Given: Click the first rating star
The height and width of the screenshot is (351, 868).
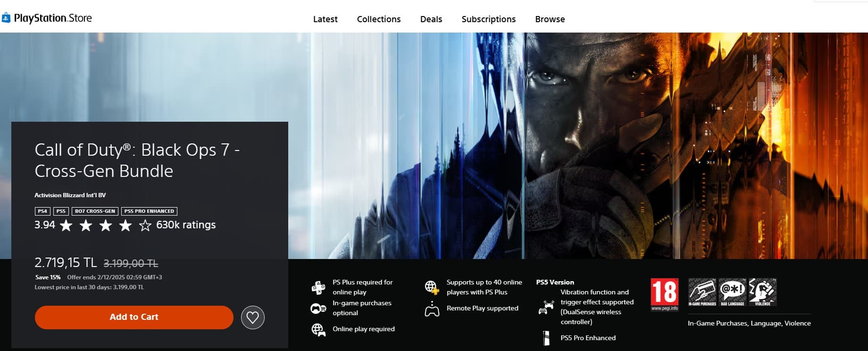Looking at the screenshot, I should coord(67,226).
